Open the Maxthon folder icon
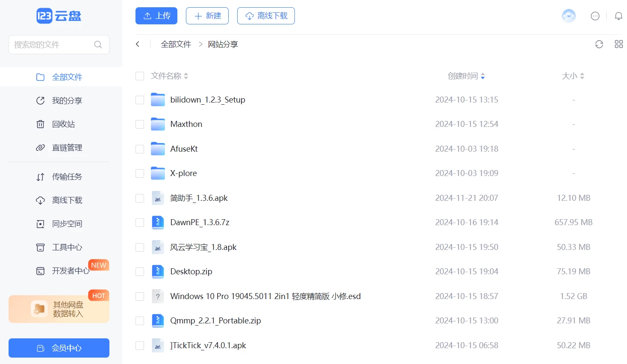 click(x=158, y=124)
